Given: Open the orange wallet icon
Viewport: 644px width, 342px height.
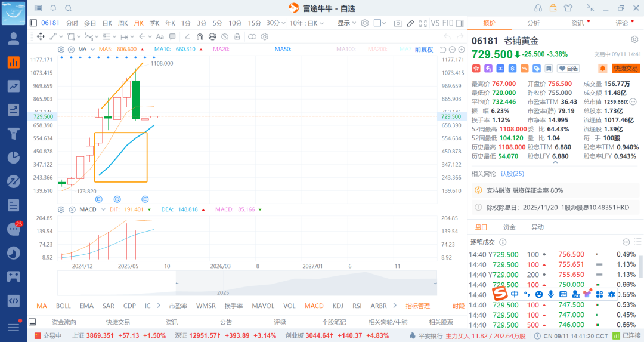Looking at the screenshot, I should coord(553,8).
